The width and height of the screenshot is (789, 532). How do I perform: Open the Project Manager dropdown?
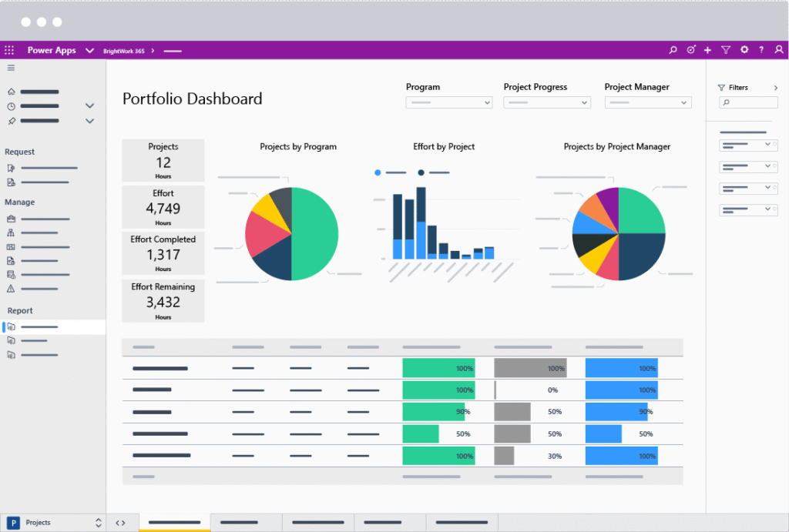pos(647,102)
